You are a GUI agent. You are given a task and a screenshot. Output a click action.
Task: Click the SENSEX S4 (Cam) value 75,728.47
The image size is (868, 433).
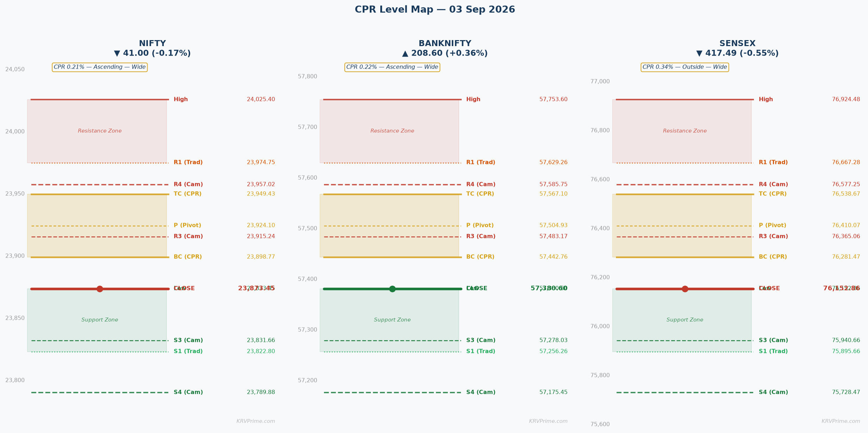point(846,393)
